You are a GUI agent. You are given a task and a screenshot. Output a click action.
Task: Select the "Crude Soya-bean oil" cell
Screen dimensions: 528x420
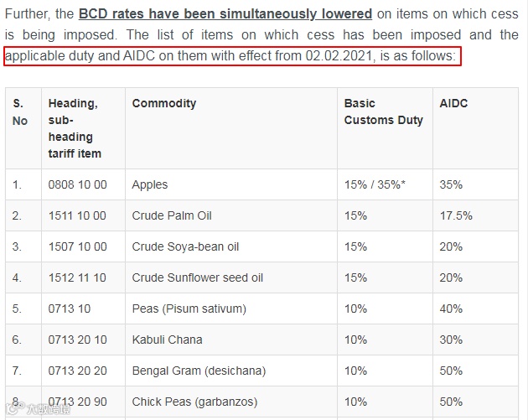pyautogui.click(x=185, y=246)
